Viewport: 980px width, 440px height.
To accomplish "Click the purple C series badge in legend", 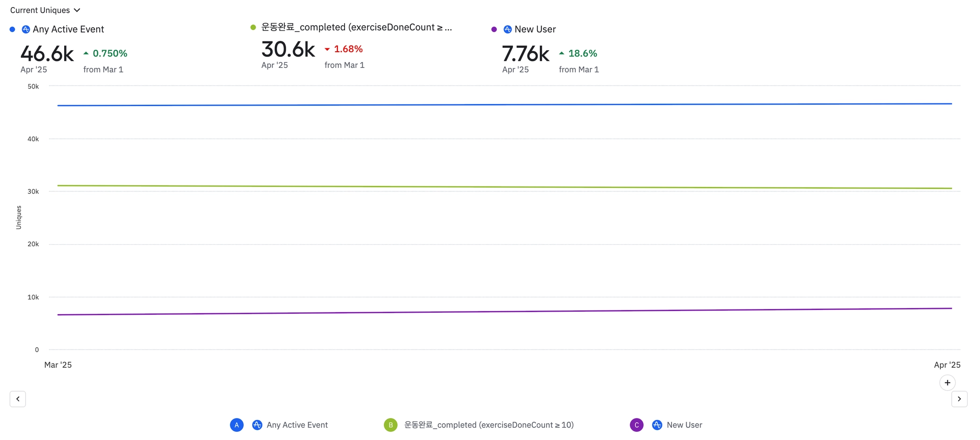I will (636, 425).
